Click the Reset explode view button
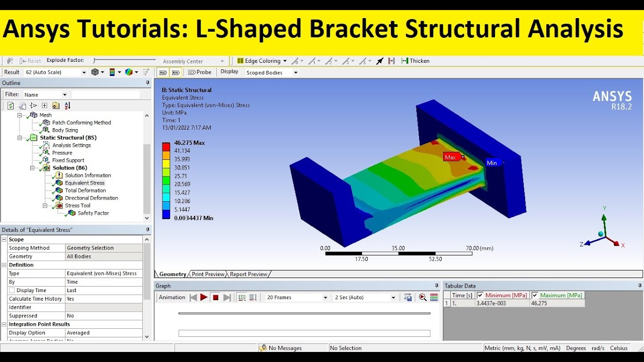644x362 pixels. coord(31,61)
